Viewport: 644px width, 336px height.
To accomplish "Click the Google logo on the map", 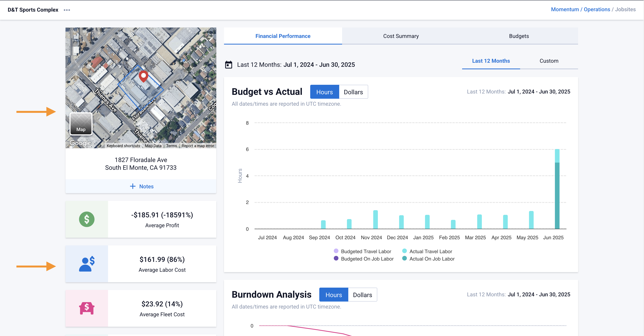I will [x=80, y=143].
